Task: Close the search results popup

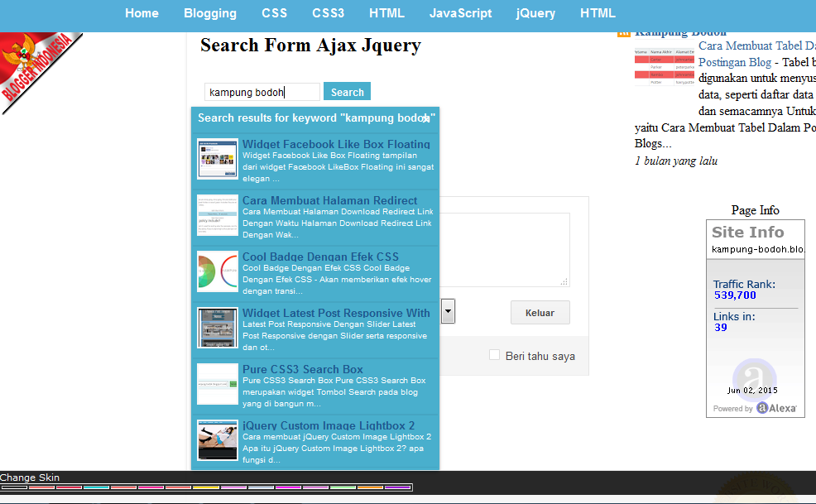Action: pos(426,119)
